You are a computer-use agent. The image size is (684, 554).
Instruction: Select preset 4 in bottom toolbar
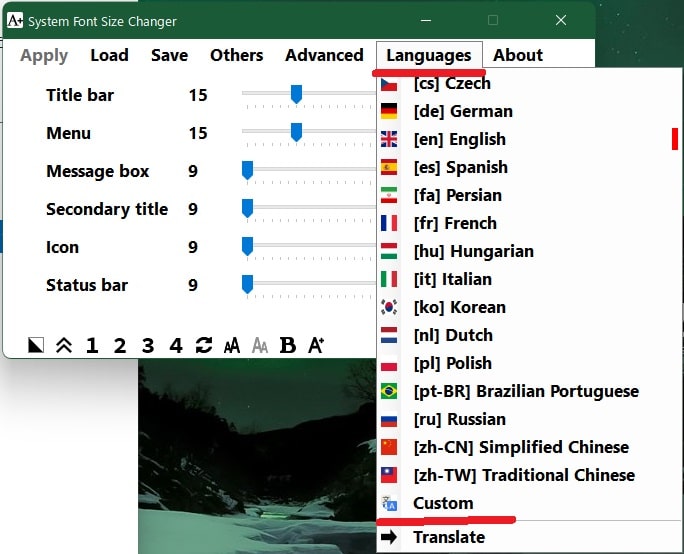click(176, 345)
